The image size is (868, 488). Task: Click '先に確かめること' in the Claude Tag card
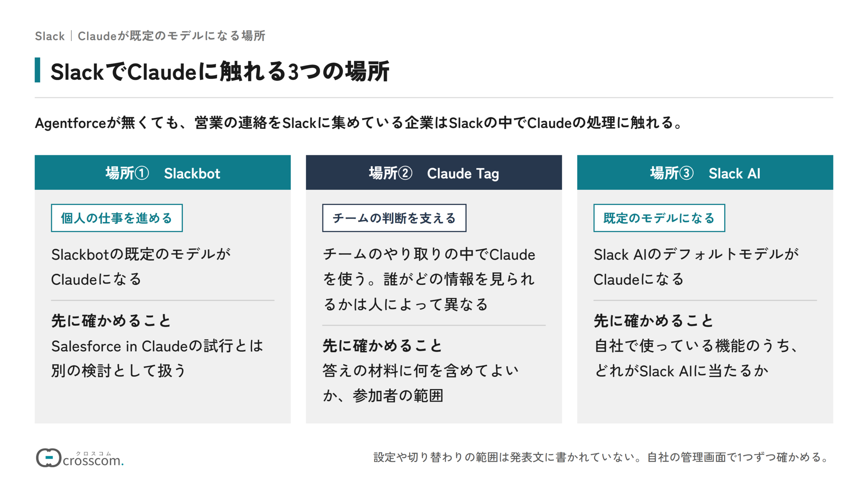click(x=382, y=346)
